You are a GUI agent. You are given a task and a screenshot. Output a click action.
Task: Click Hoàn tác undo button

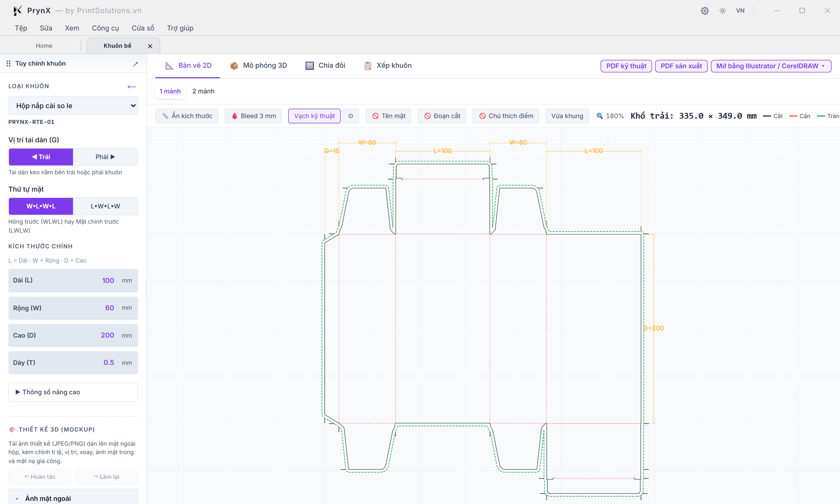point(40,476)
